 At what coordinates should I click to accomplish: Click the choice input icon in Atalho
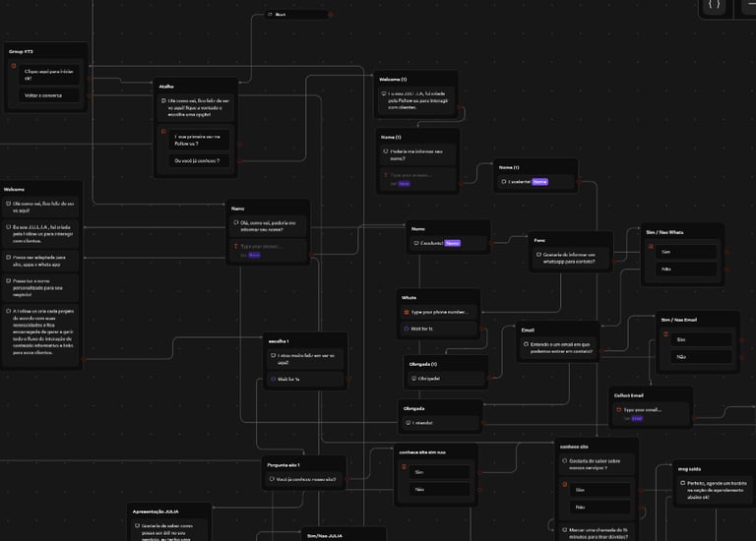click(x=163, y=131)
